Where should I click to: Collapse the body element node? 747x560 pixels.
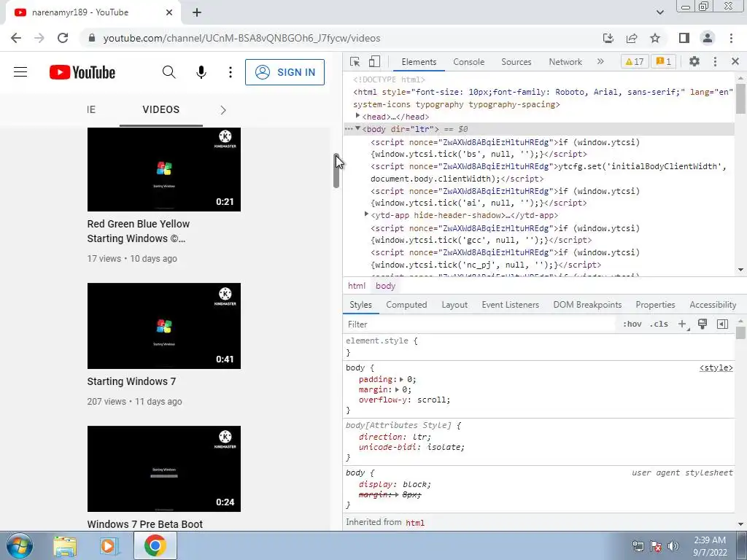[x=357, y=128]
